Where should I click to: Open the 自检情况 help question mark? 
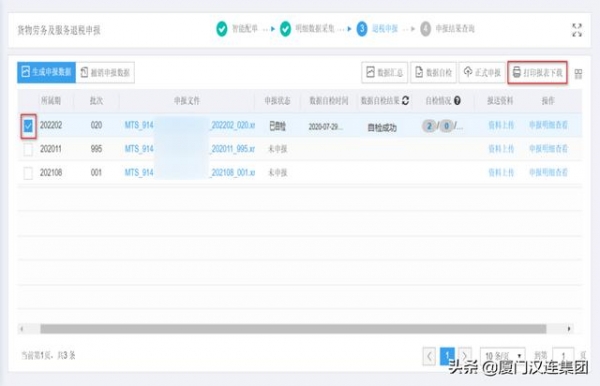click(457, 101)
